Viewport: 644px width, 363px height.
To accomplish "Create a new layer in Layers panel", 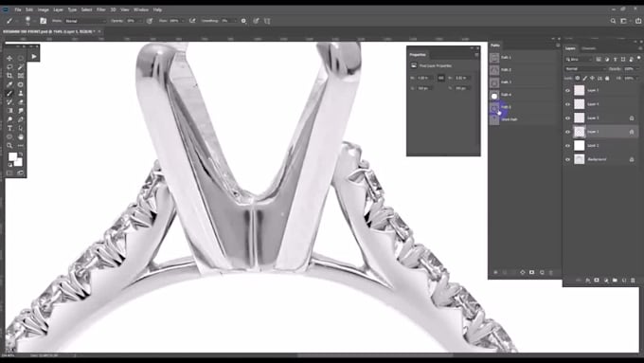I will (624, 280).
